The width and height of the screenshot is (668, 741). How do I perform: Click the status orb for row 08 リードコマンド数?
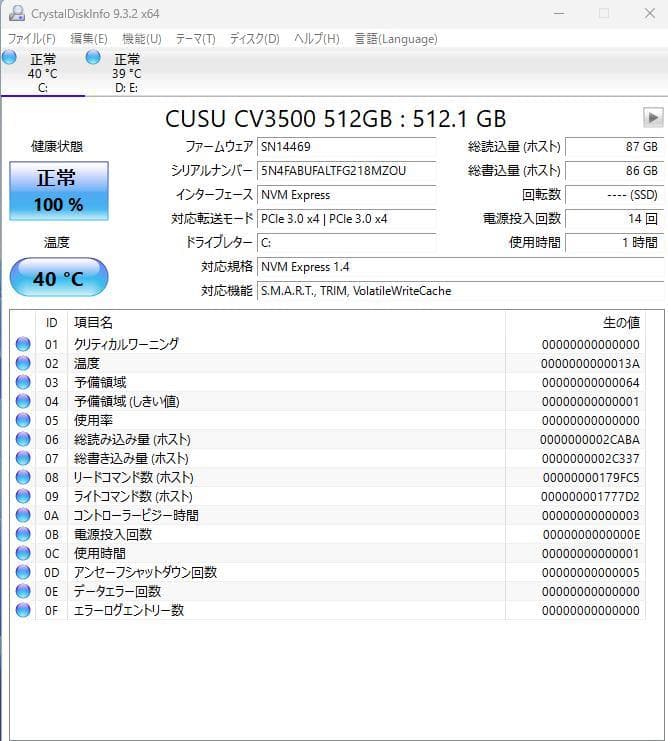pyautogui.click(x=23, y=477)
